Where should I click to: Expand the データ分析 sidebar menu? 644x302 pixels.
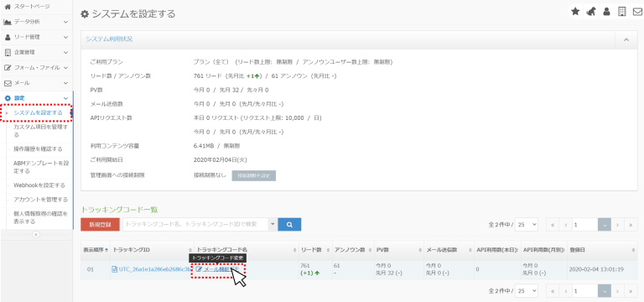pos(36,21)
